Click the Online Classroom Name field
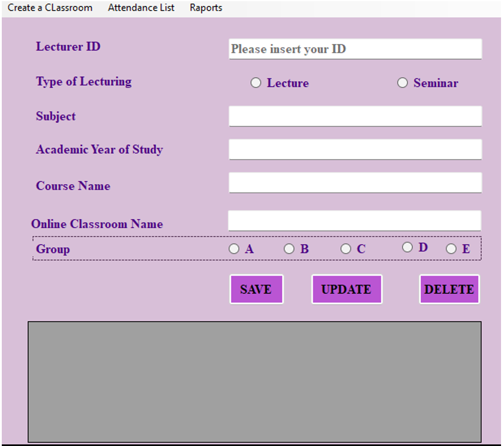This screenshot has height=446, width=504. (354, 221)
